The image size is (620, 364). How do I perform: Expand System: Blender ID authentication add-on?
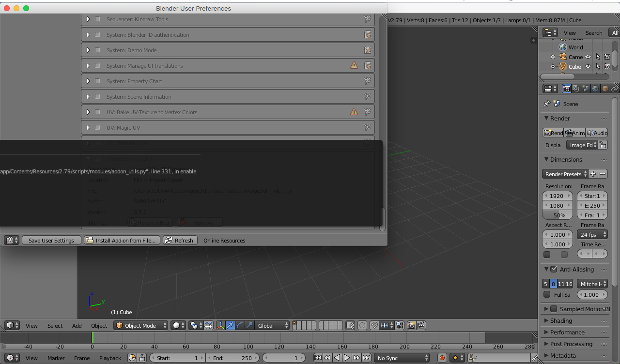(88, 35)
